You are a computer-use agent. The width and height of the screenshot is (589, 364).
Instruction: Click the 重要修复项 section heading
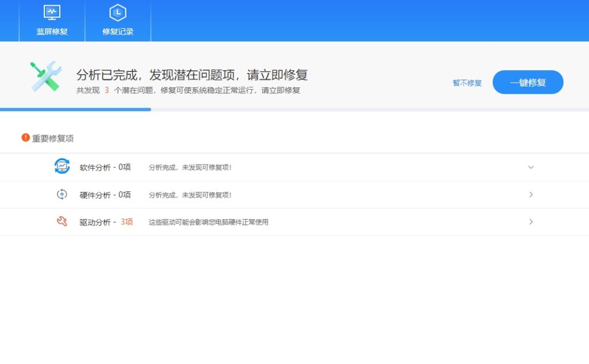point(53,139)
